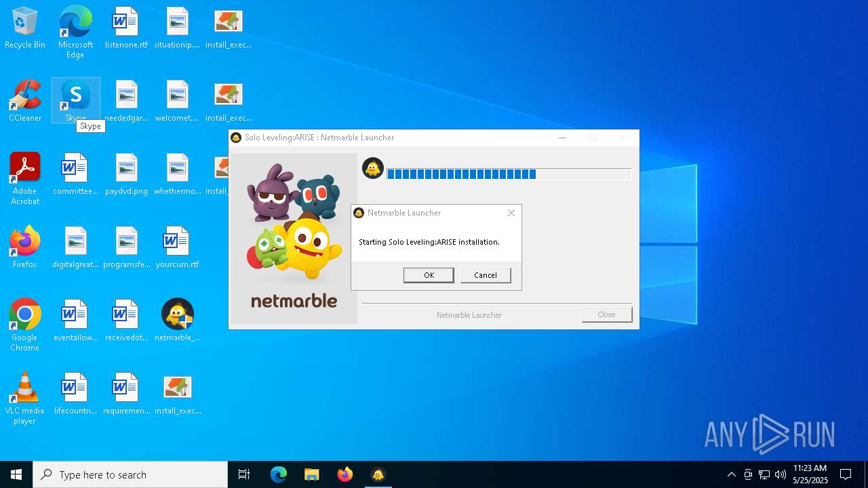Select the VLC media player shortcut
Viewport: 868px width, 488px height.
25,399
